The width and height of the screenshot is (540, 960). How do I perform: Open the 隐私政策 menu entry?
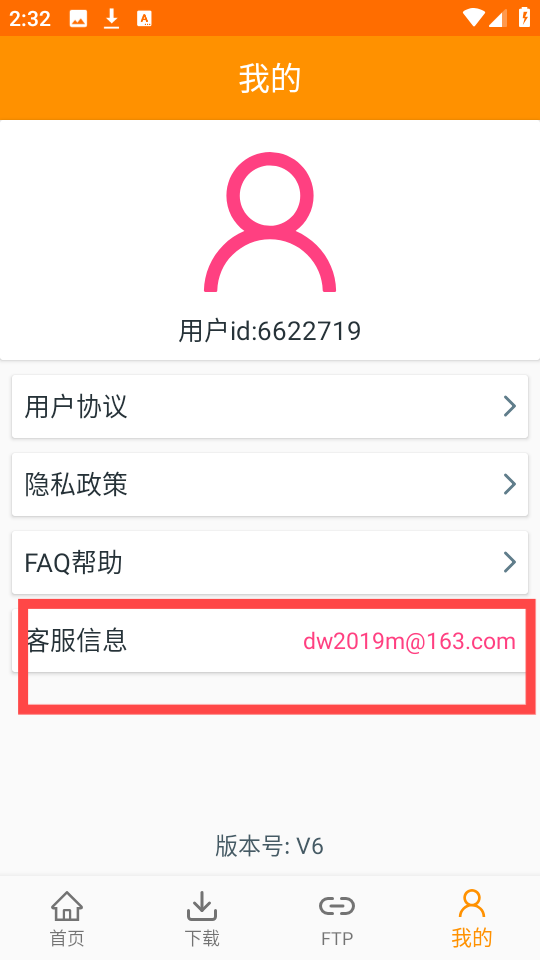pos(270,484)
